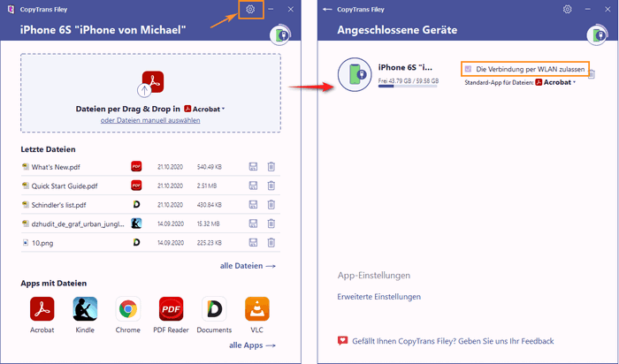Delete Schindler's list.pdf
The height and width of the screenshot is (364, 619).
click(x=271, y=205)
